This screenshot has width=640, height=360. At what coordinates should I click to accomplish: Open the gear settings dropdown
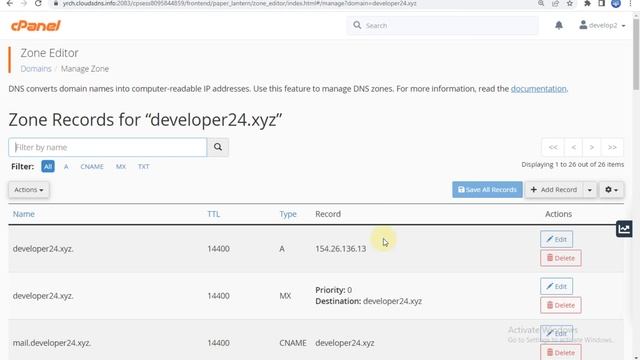pos(611,190)
